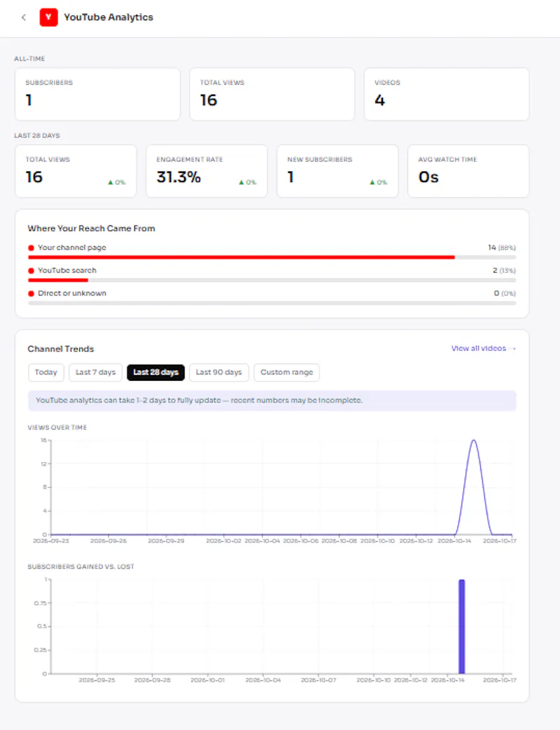Image resolution: width=560 pixels, height=730 pixels.
Task: Click the red YouTube Analytics logo icon
Action: coord(48,17)
